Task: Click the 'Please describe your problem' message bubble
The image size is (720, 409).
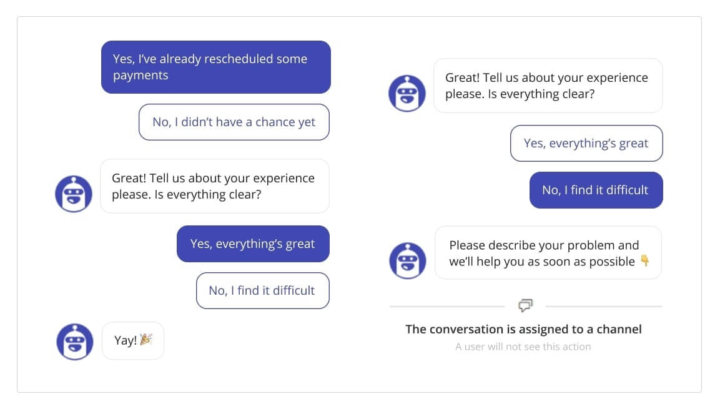Action: coord(547,253)
